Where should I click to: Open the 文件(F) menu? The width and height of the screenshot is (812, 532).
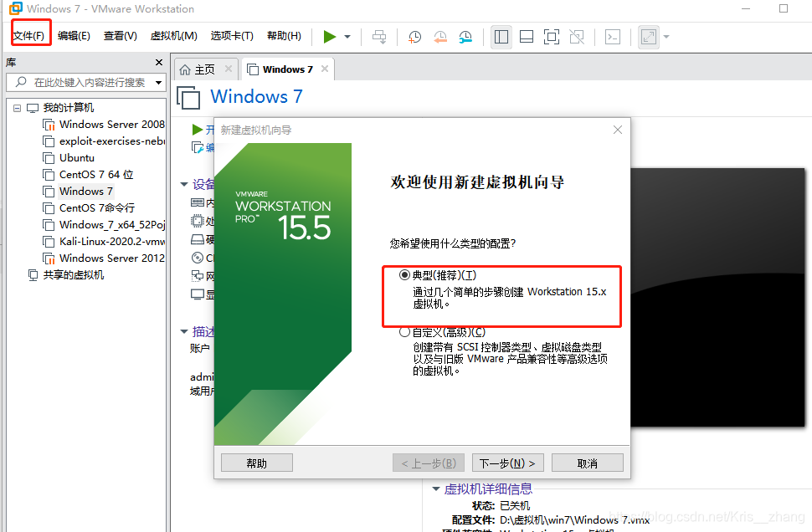[x=29, y=36]
